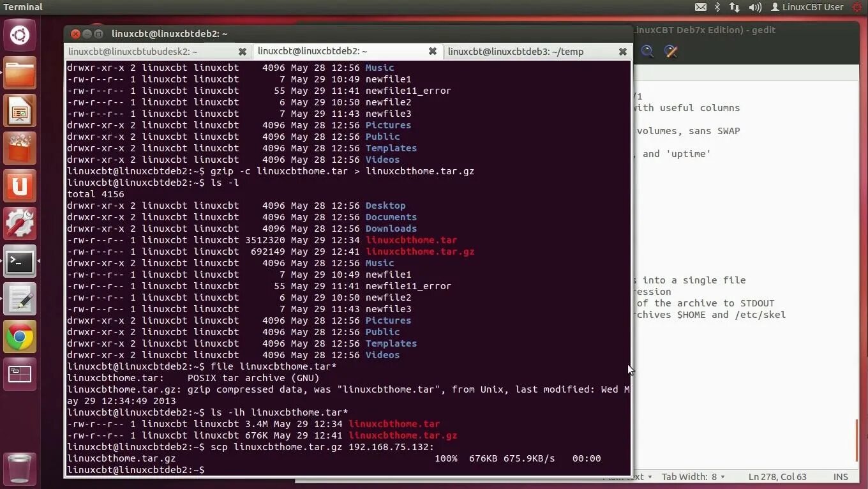Click the scp command with 192.168.75.132:
The image size is (868, 489).
pos(322,447)
